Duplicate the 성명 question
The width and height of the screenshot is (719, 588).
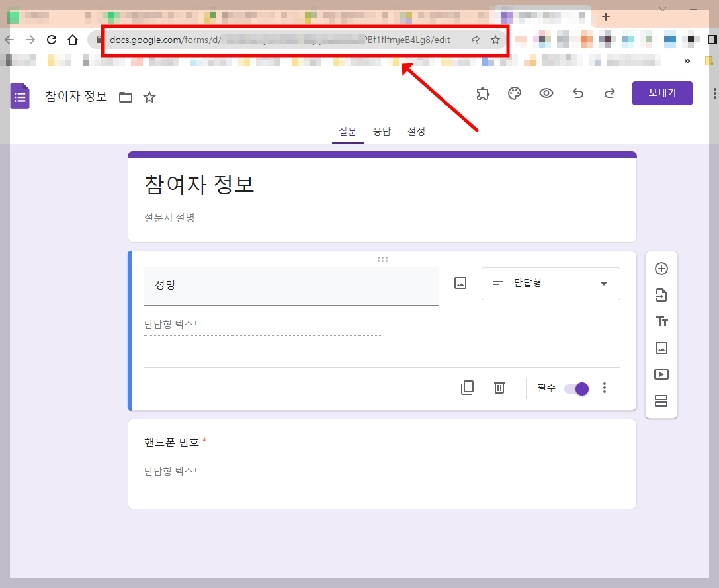coord(467,388)
